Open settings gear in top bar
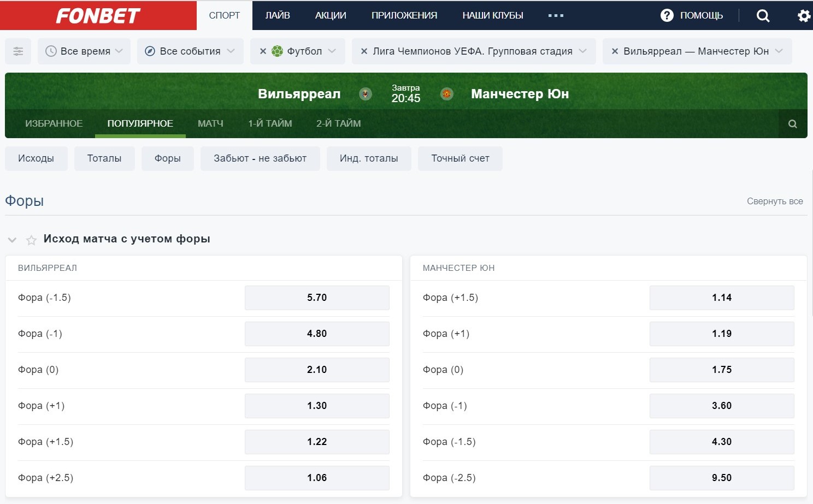Viewport: 813px width, 504px height. click(804, 15)
